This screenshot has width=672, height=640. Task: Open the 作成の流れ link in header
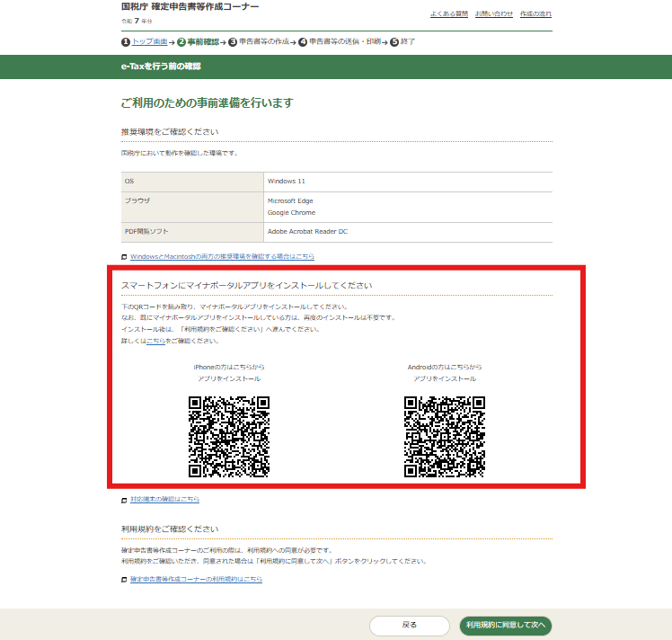(535, 14)
